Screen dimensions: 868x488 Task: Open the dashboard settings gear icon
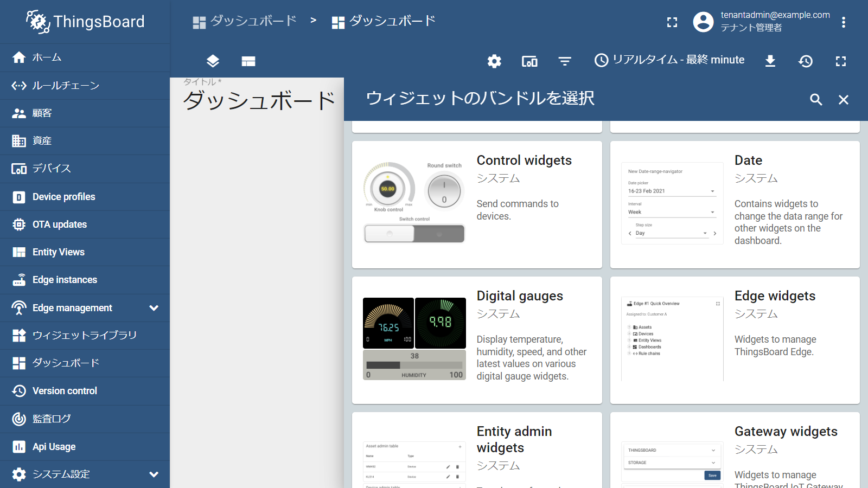494,61
